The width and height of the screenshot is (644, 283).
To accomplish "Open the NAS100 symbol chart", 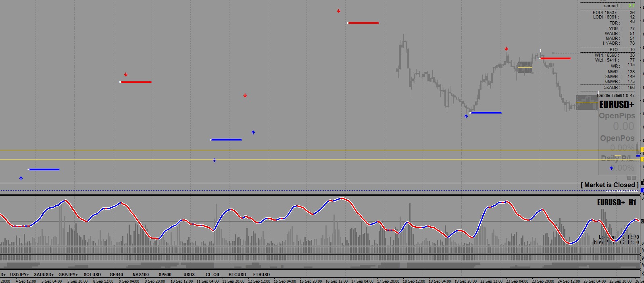I will click(141, 275).
